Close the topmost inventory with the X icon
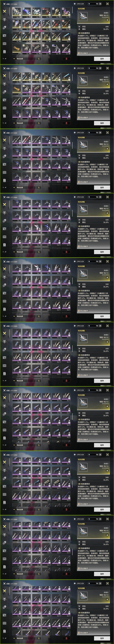The image size is (114, 644). click(x=107, y=4)
